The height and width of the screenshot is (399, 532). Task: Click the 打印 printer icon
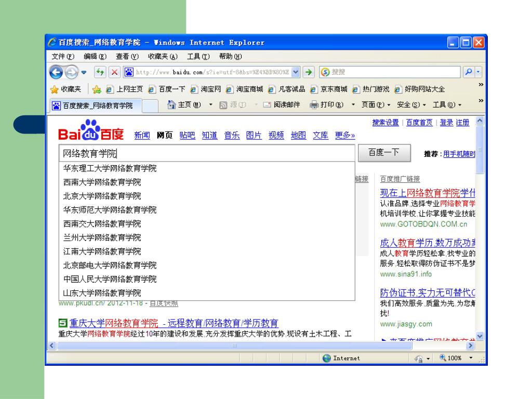pos(314,105)
